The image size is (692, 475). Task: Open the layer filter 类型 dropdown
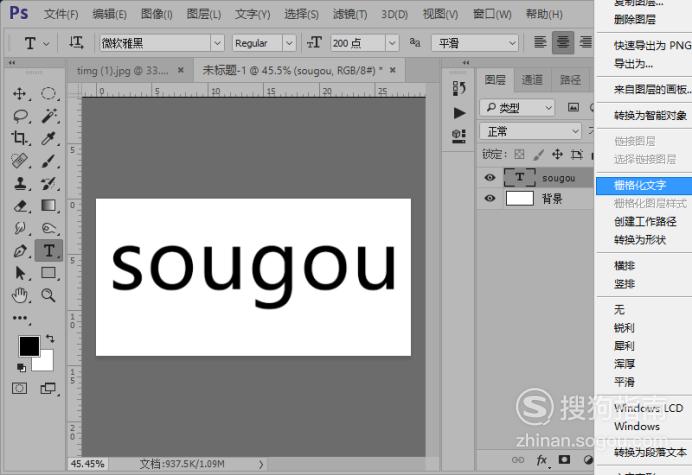tap(516, 107)
